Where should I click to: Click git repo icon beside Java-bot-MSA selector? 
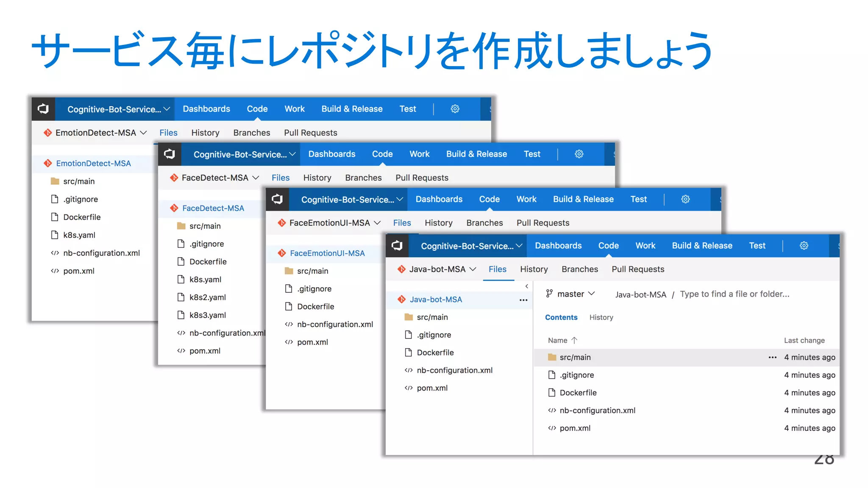401,269
